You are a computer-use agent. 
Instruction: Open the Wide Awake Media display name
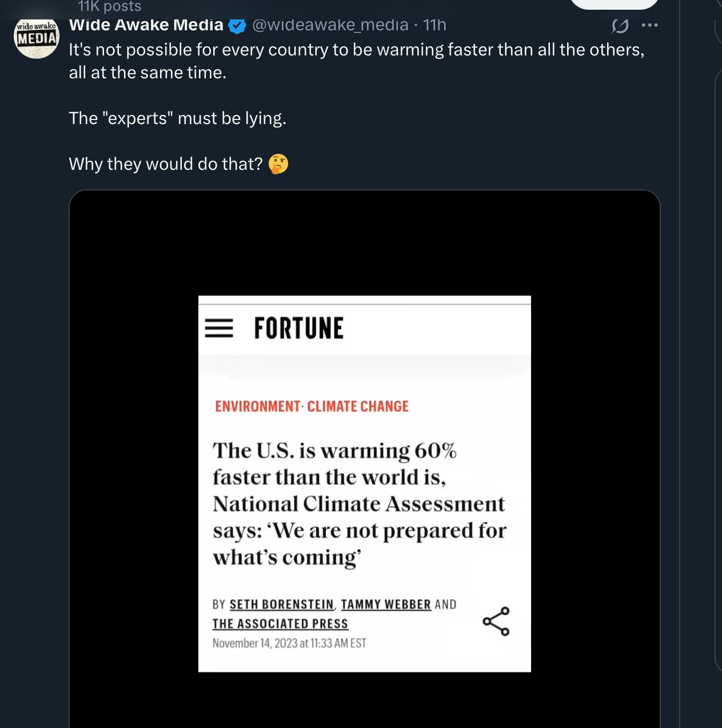click(x=146, y=25)
